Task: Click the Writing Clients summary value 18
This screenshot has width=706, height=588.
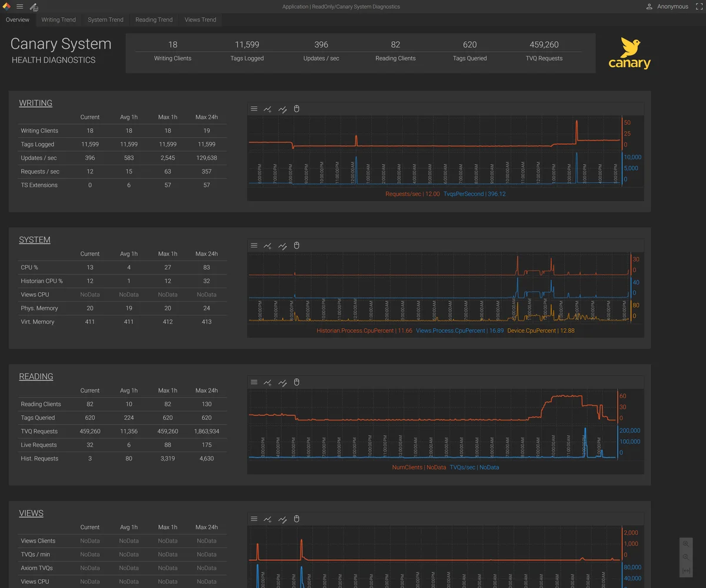Action: tap(172, 45)
